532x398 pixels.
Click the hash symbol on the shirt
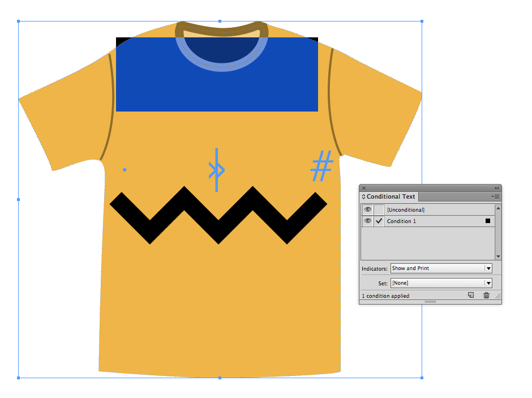pyautogui.click(x=322, y=166)
